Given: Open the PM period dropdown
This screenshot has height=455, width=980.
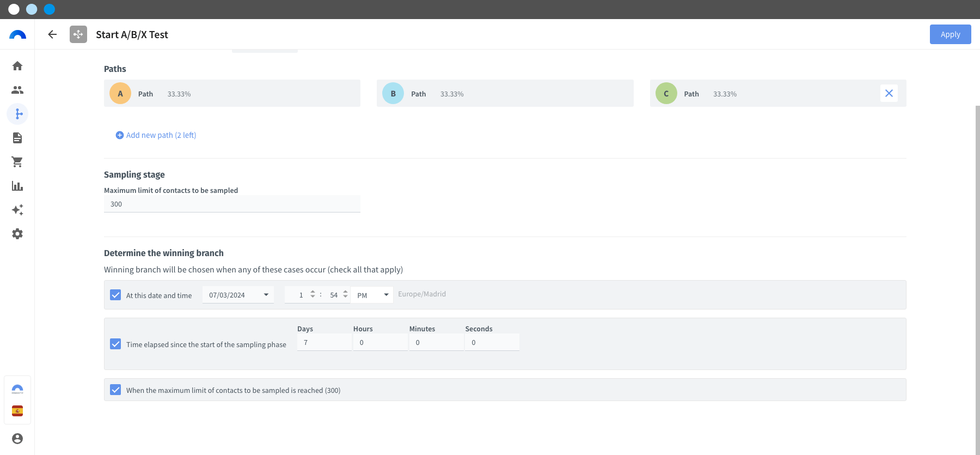Looking at the screenshot, I should pos(372,295).
